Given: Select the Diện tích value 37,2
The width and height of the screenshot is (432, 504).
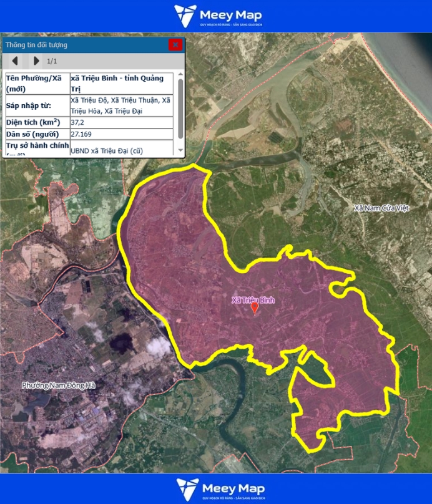Looking at the screenshot, I should click(77, 122).
